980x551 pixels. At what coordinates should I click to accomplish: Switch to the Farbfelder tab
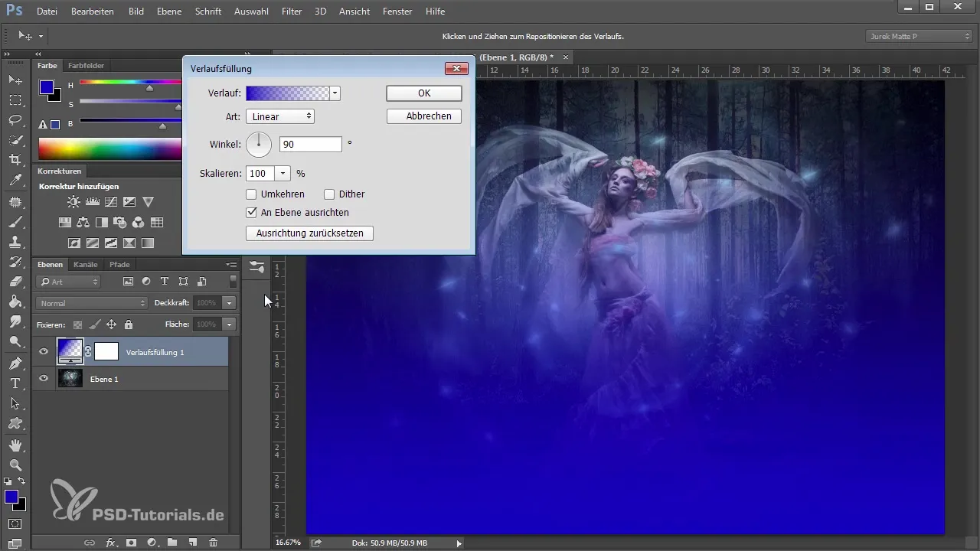point(86,66)
